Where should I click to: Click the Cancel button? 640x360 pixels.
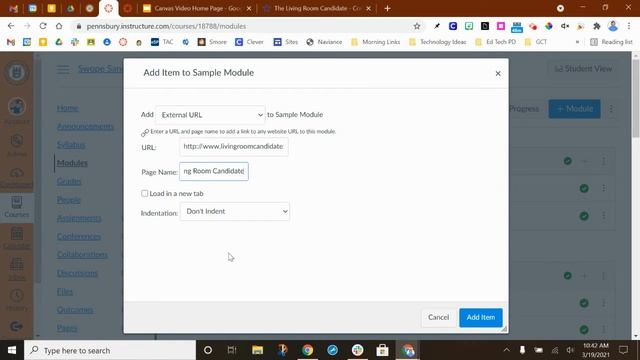point(438,317)
